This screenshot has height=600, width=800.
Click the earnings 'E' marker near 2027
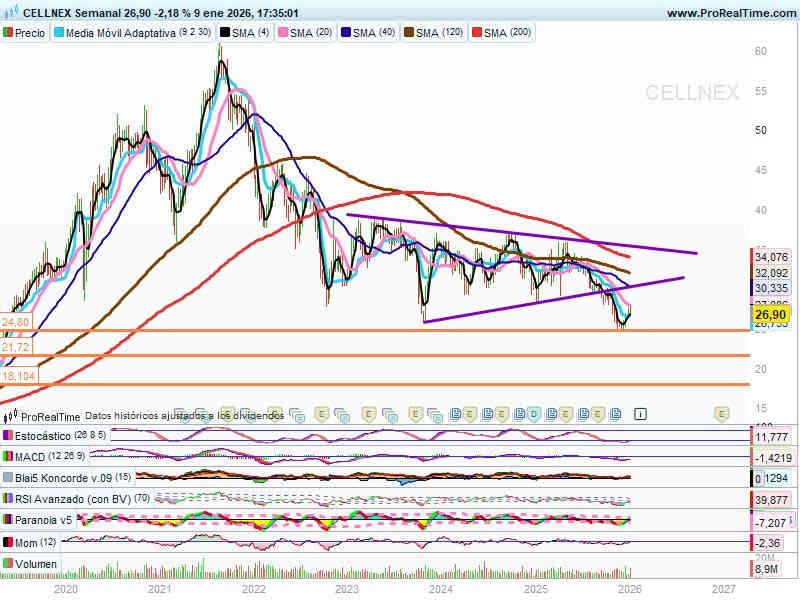(x=720, y=413)
